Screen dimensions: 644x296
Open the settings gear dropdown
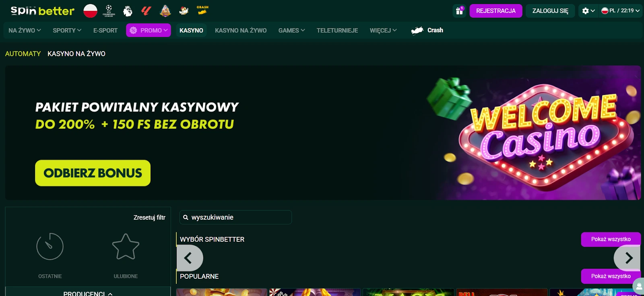tap(588, 11)
